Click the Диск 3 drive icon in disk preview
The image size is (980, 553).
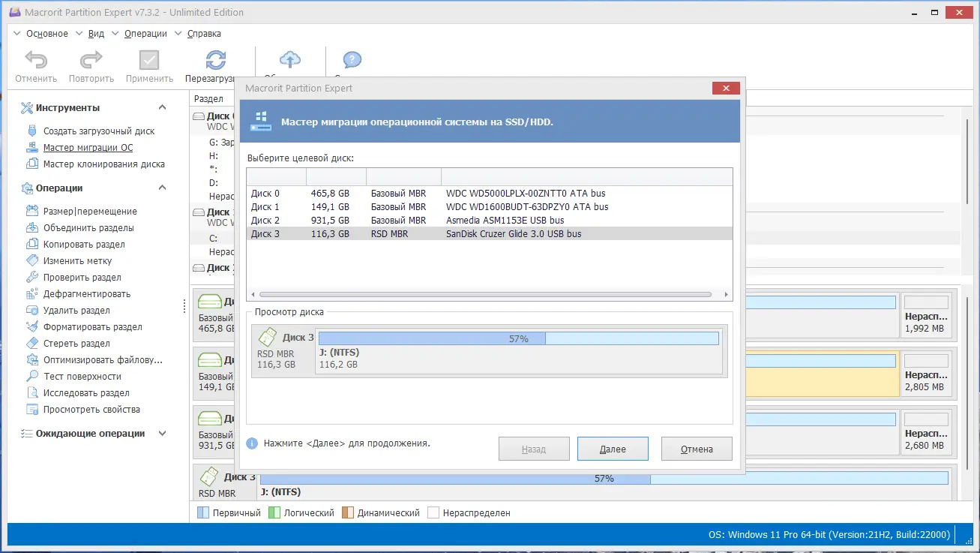point(267,337)
